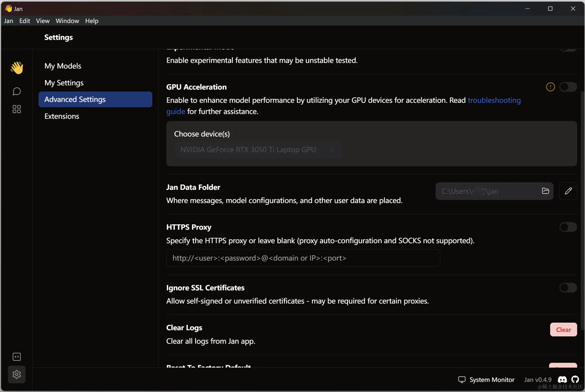Click the System Monitor display icon
This screenshot has width=585, height=392.
[x=462, y=380]
